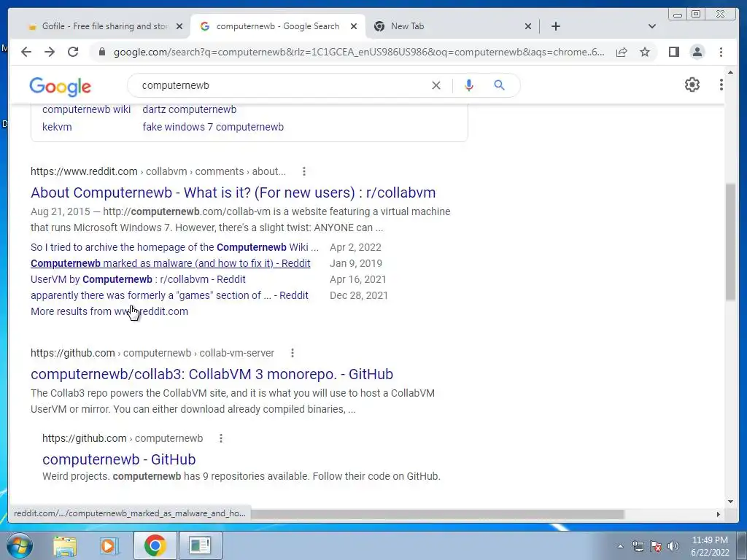Open the Action Center flag tray icon
Screen dimensions: 747x560
point(656,546)
